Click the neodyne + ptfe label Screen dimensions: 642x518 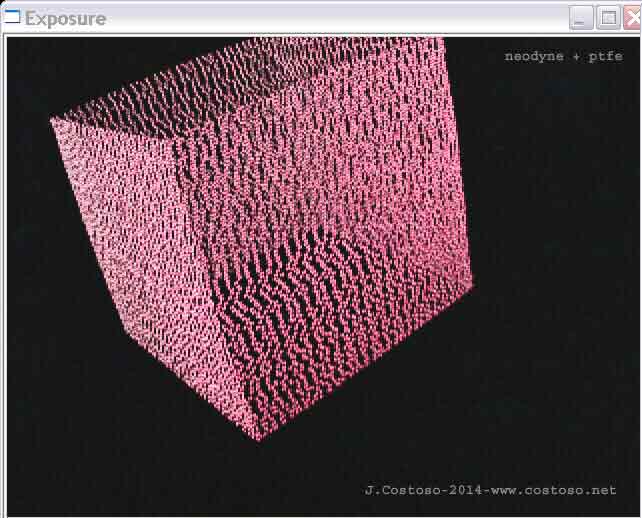click(x=563, y=57)
